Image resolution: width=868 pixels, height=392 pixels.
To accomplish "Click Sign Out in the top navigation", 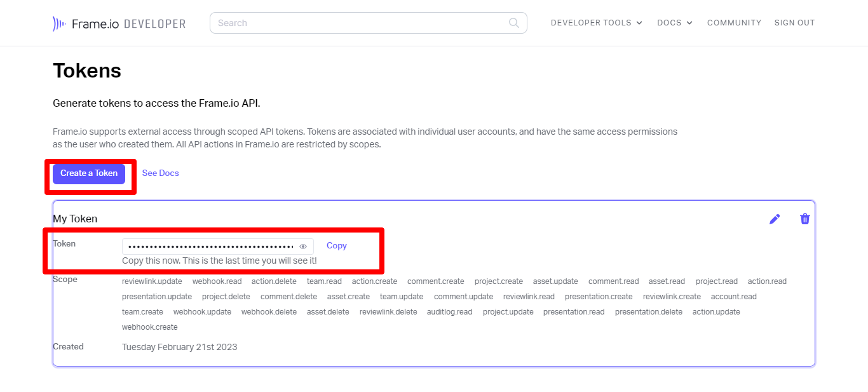I will (794, 23).
